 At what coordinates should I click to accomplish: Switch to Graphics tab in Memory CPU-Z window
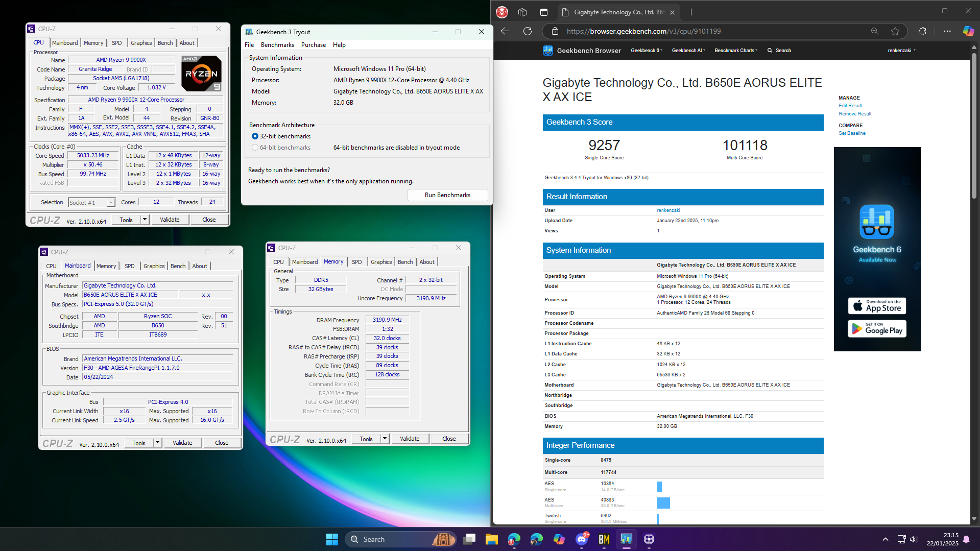381,262
